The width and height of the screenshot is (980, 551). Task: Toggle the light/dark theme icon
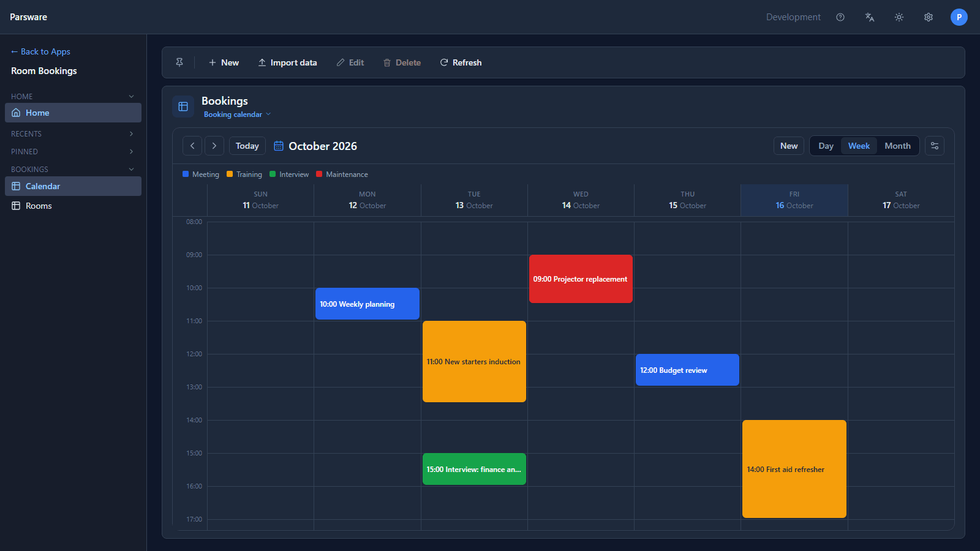[899, 17]
